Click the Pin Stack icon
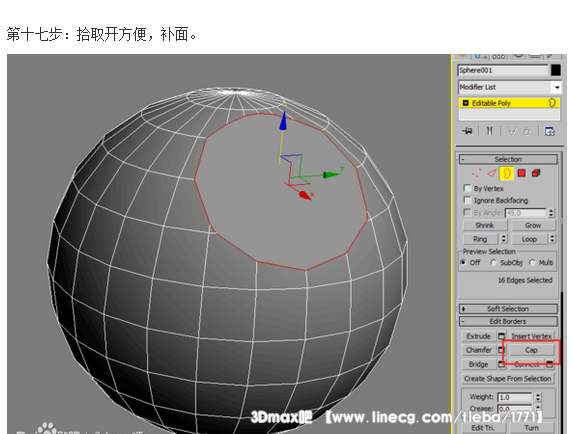 [x=467, y=131]
